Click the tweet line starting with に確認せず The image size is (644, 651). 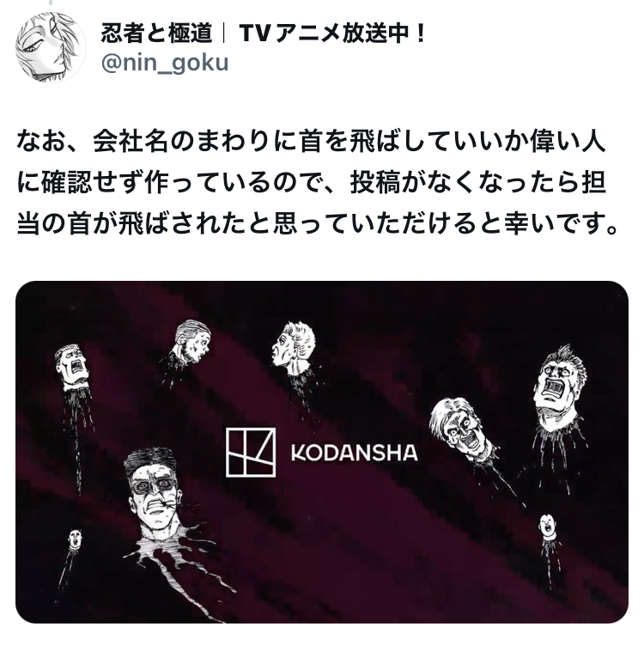(x=311, y=182)
